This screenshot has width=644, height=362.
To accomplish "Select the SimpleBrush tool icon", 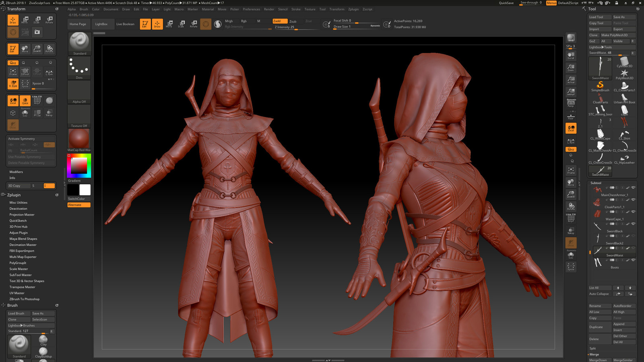I will [600, 86].
